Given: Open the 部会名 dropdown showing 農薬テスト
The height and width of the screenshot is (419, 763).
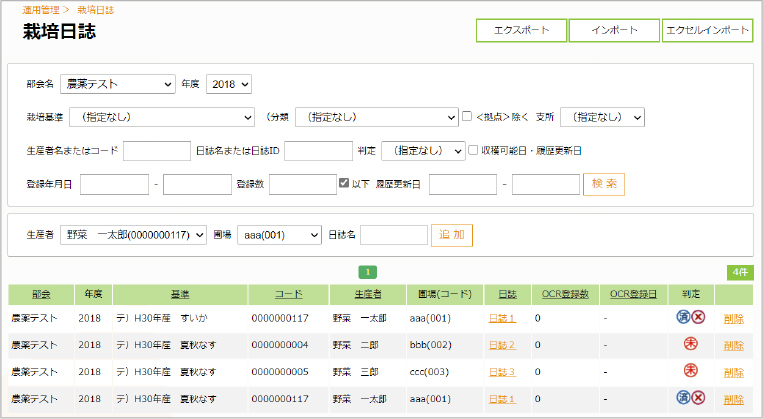Looking at the screenshot, I should coord(118,84).
